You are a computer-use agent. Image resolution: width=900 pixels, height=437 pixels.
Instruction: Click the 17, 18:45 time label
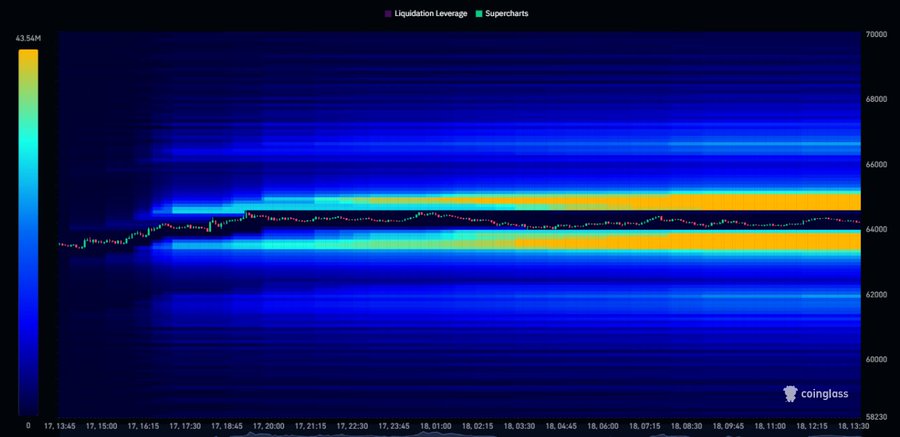[x=227, y=426]
